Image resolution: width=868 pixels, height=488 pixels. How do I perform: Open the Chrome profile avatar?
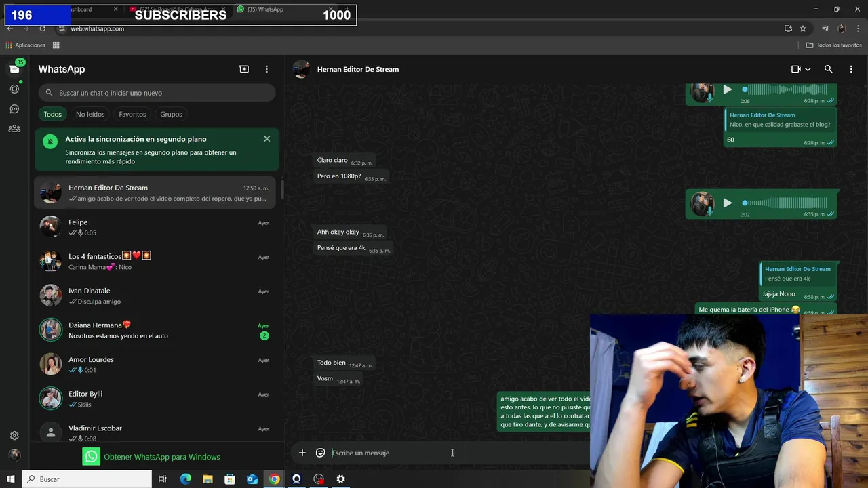tap(842, 28)
